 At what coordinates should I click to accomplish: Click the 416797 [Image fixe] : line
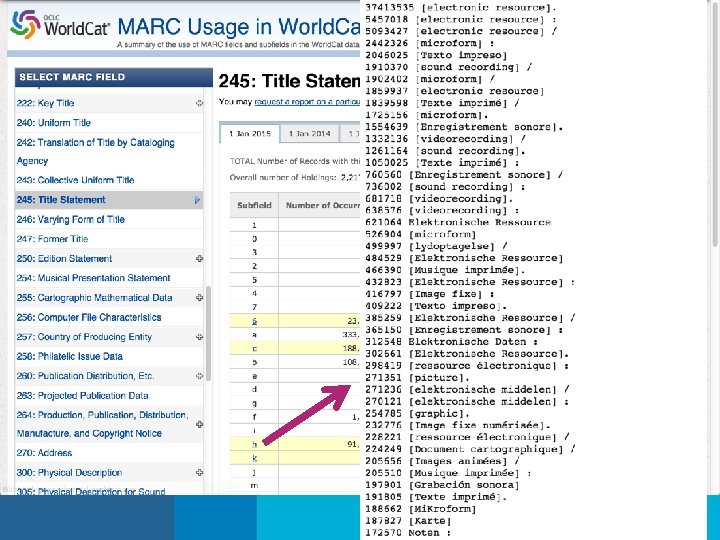click(430, 294)
